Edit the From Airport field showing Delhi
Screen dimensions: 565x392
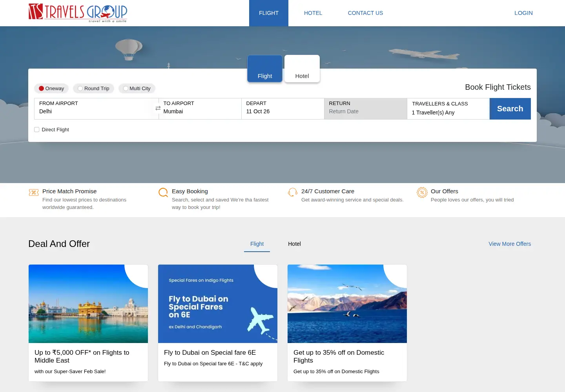(96, 109)
